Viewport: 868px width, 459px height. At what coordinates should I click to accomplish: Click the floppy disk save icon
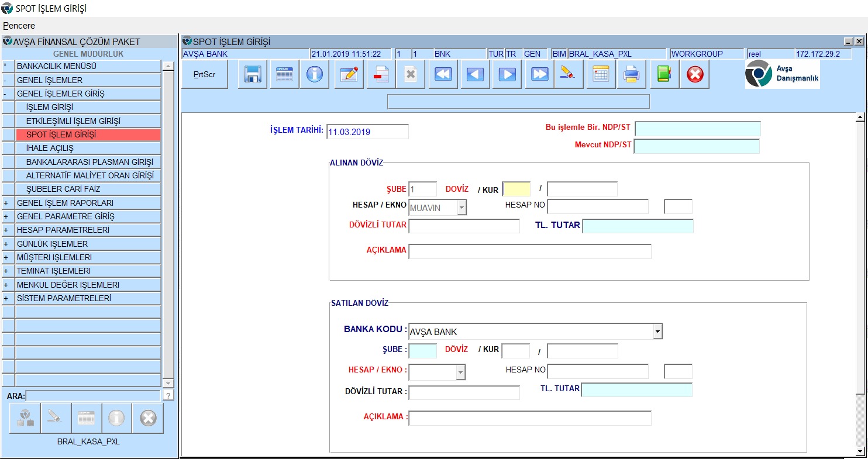coord(253,74)
